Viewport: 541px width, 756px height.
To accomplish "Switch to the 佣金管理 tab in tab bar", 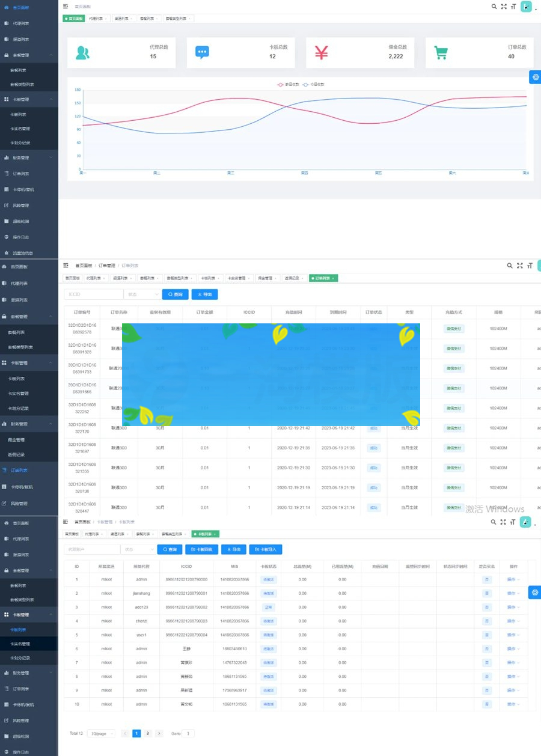I will click(x=264, y=278).
